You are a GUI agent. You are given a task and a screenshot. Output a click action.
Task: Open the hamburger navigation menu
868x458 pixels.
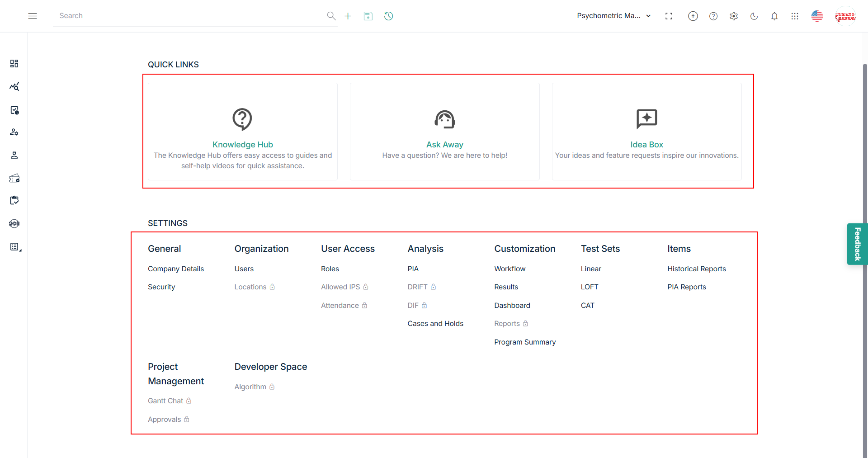click(33, 16)
